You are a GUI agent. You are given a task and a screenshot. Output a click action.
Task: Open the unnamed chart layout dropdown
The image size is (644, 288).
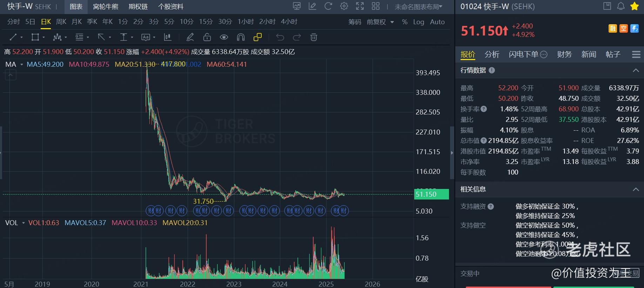(418, 7)
